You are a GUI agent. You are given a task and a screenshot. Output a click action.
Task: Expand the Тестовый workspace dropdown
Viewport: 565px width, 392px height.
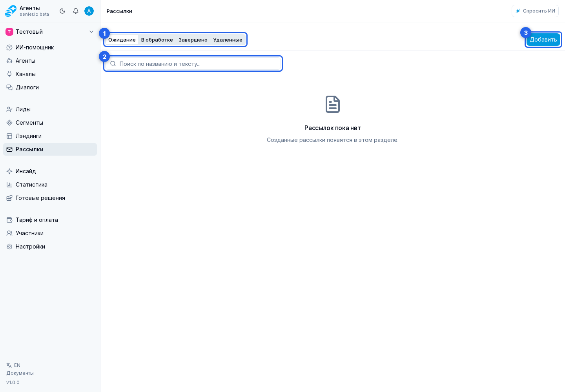[50, 32]
